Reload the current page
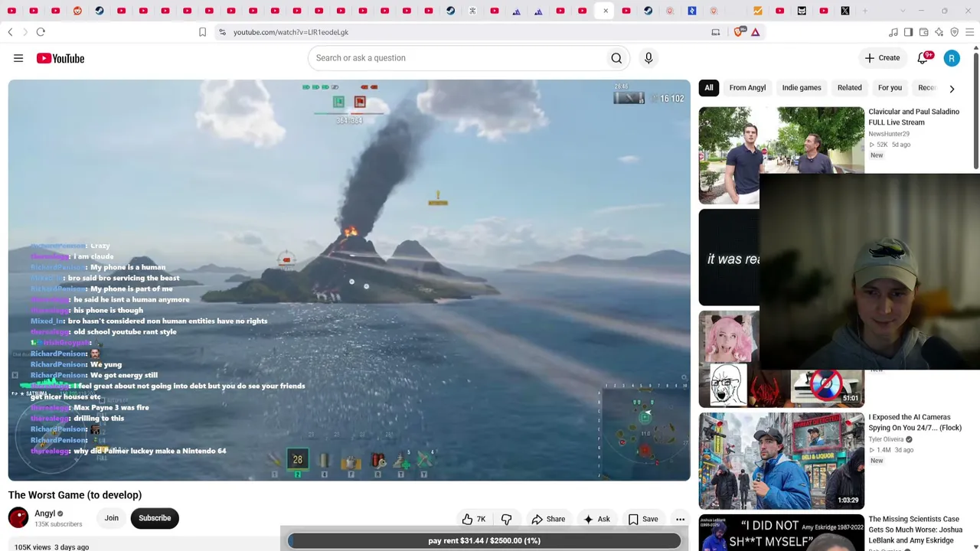 tap(41, 32)
